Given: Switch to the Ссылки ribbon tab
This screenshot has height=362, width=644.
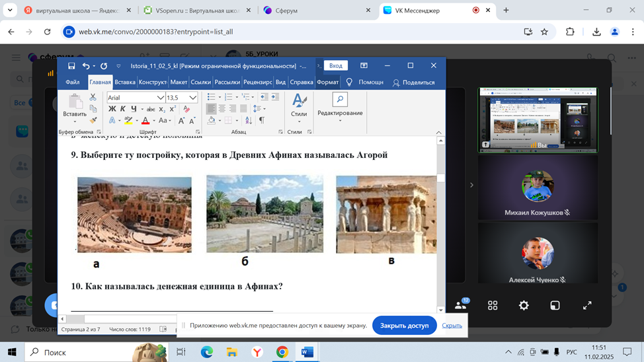Looking at the screenshot, I should click(x=200, y=82).
